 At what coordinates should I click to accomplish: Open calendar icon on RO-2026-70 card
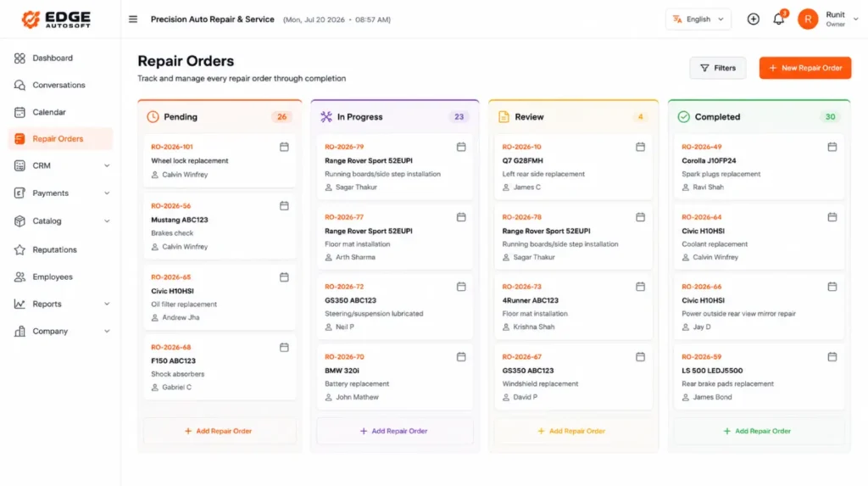pos(461,357)
